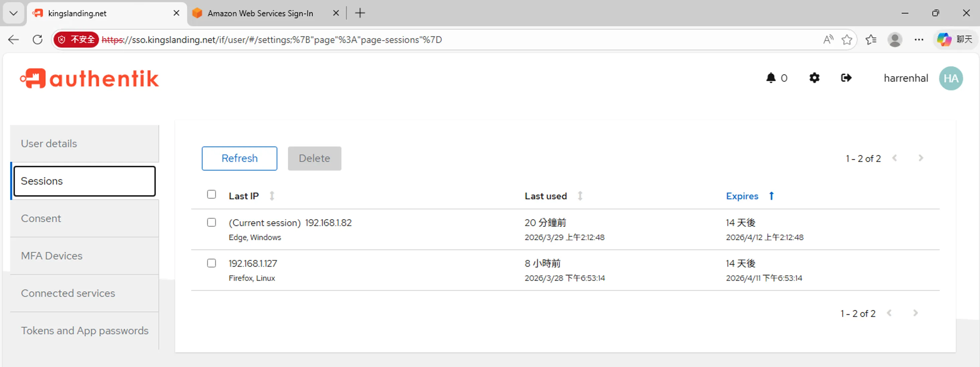This screenshot has height=367, width=980.
Task: Click the 2026/4/11 expiry timestamp
Action: 764,278
